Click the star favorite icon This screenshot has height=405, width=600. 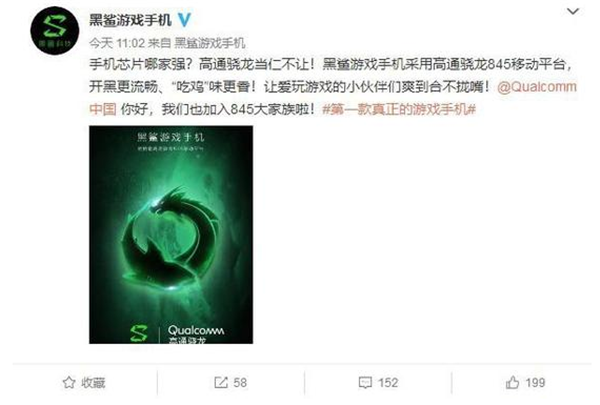[x=69, y=382]
